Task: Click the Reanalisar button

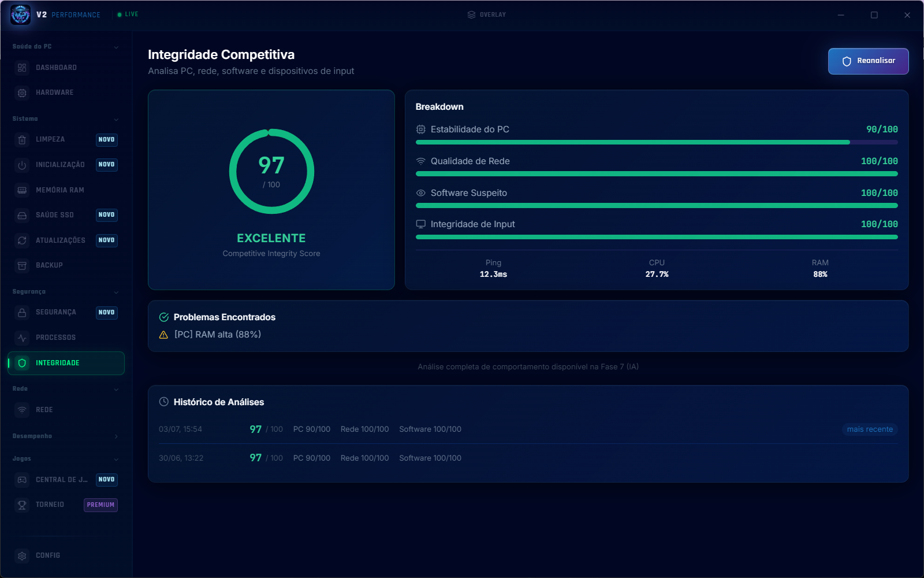Action: click(x=868, y=61)
